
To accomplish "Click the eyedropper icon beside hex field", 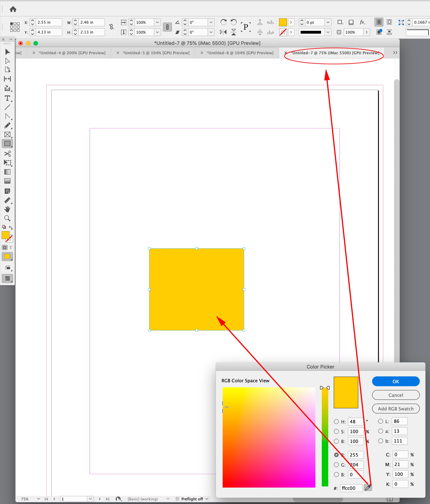I will (368, 488).
